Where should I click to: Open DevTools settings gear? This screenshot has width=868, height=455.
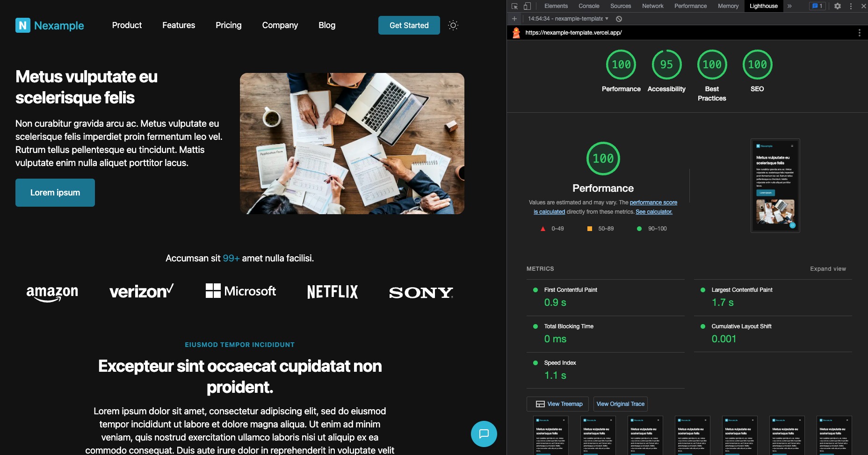(x=838, y=6)
